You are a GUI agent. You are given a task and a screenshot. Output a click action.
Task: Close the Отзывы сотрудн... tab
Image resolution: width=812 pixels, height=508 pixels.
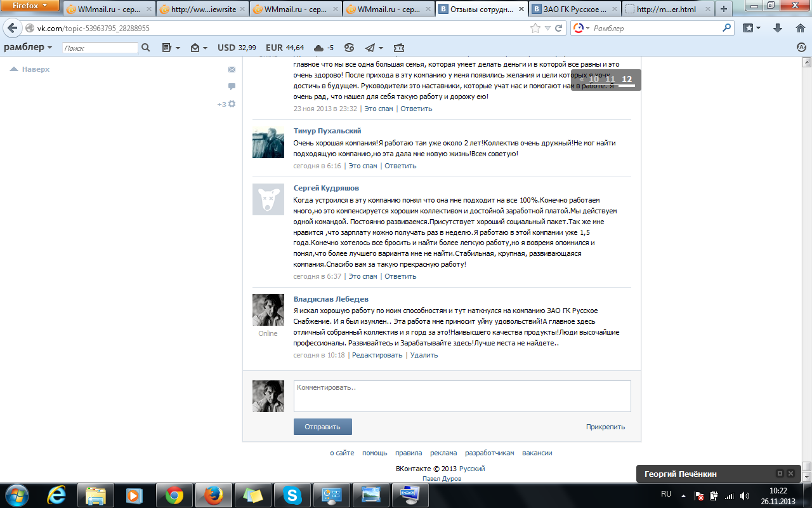coord(520,10)
